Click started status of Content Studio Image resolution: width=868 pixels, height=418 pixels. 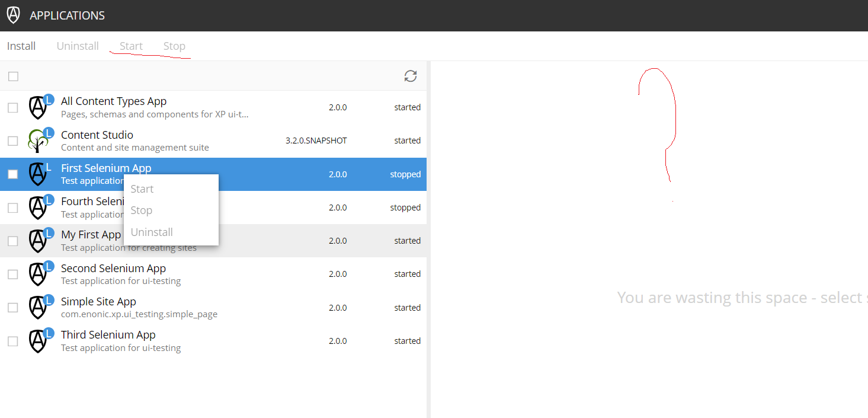(x=408, y=141)
